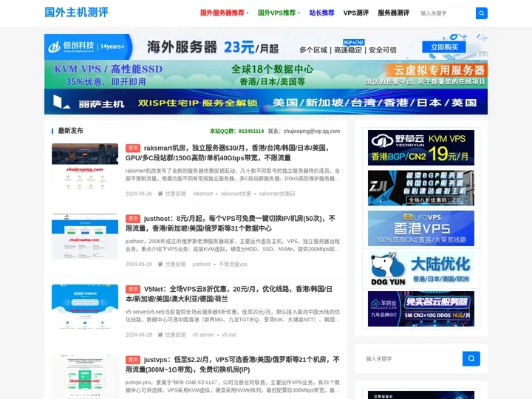Viewport: 532px width, 399px height.
Task: Click the QQ group number 812451114
Action: click(251, 131)
